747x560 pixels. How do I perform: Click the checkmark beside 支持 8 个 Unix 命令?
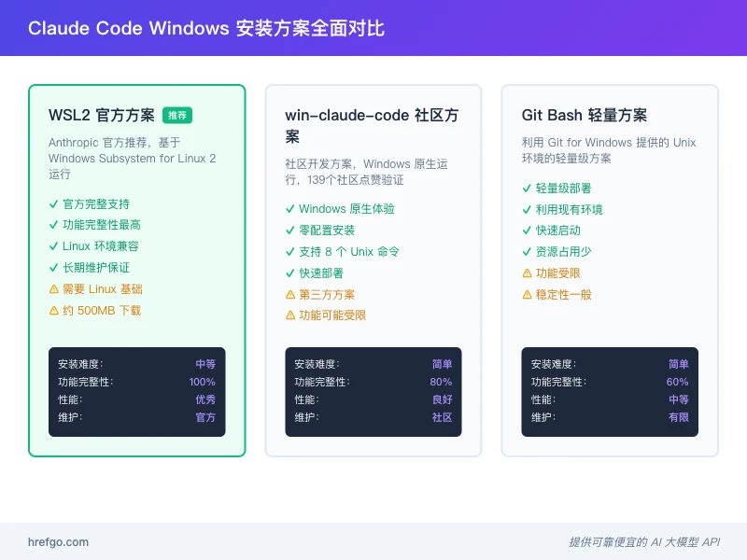coord(289,252)
